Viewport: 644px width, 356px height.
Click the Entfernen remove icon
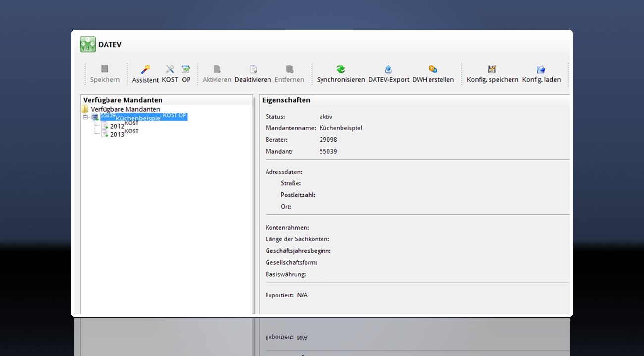click(289, 70)
